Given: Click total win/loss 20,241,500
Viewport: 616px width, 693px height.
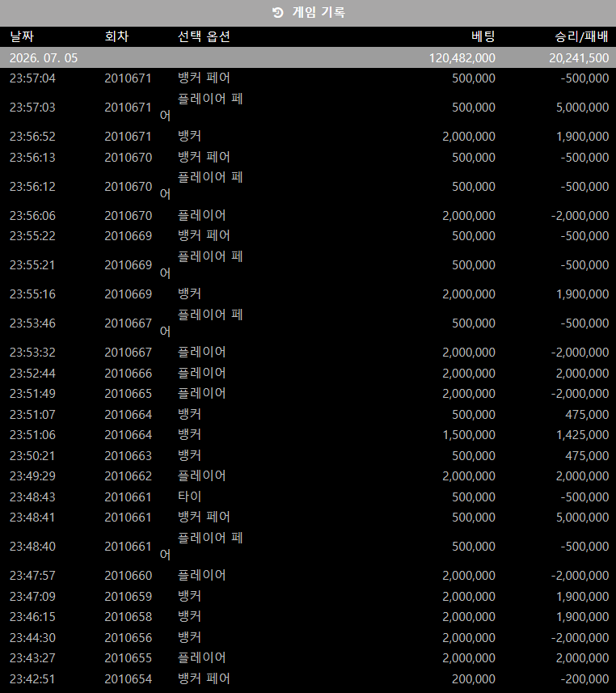Looking at the screenshot, I should point(579,58).
